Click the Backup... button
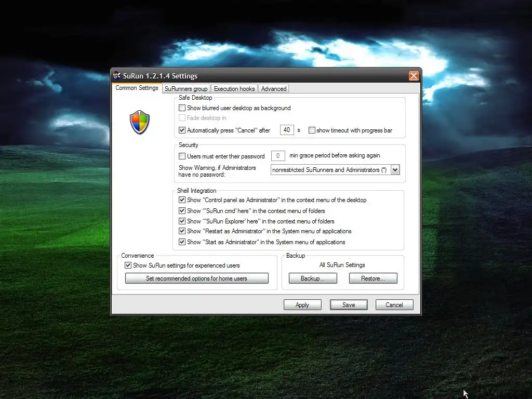Viewport: 532px width, 399px height. click(x=313, y=278)
